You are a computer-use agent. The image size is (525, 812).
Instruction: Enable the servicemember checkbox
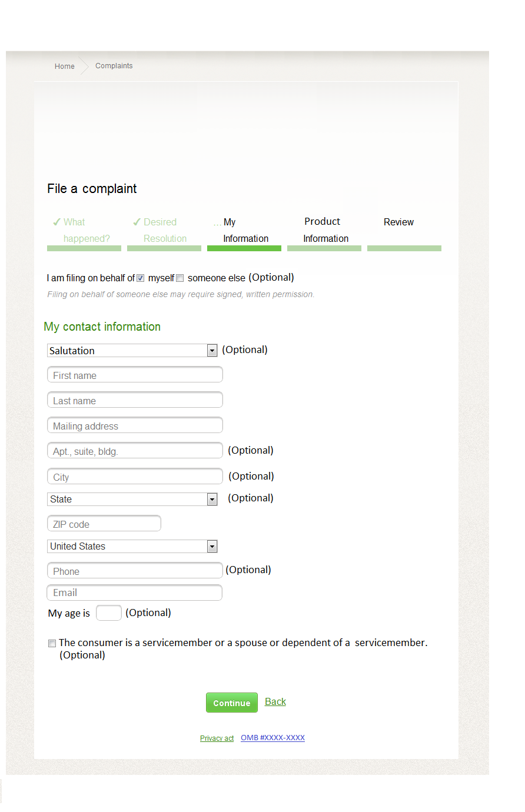(52, 644)
